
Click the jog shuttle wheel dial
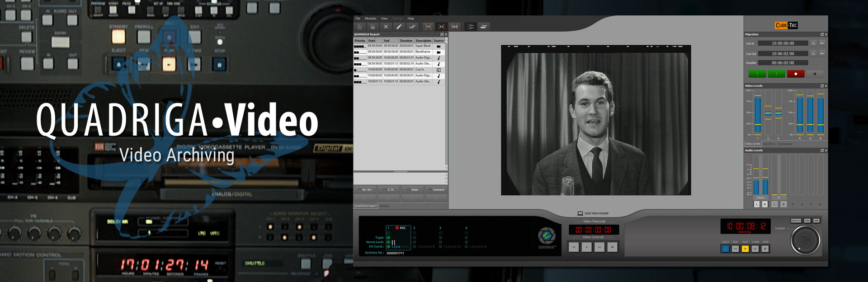pyautogui.click(x=805, y=240)
